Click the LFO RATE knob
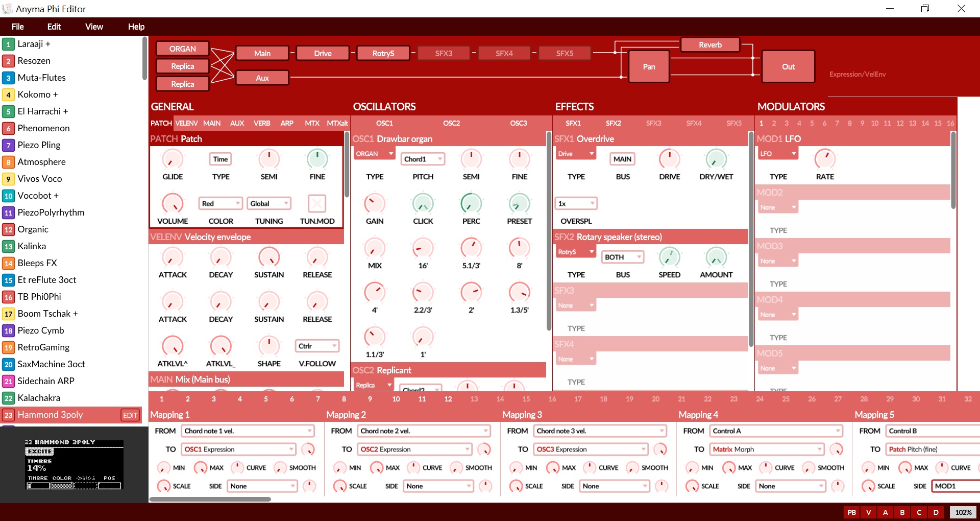The image size is (980, 521). [825, 159]
